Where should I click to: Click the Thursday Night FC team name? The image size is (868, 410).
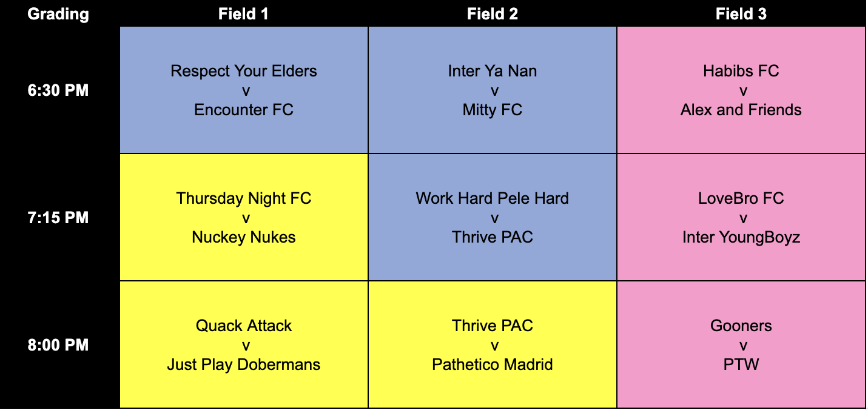coord(244,198)
